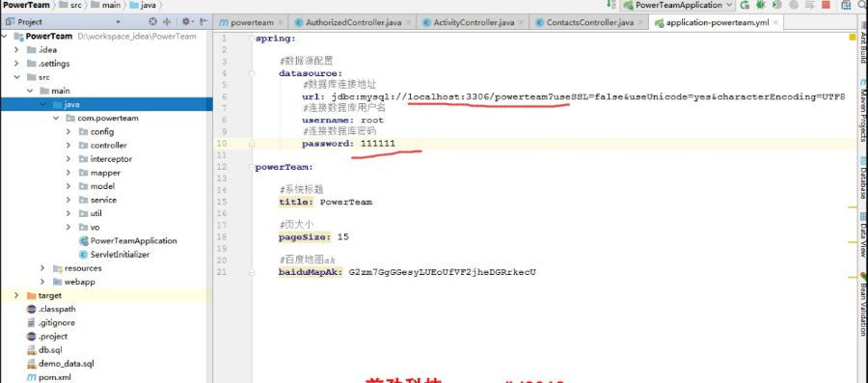The image size is (868, 383).
Task: Fold the datasource block in gutter
Action: pyautogui.click(x=252, y=73)
